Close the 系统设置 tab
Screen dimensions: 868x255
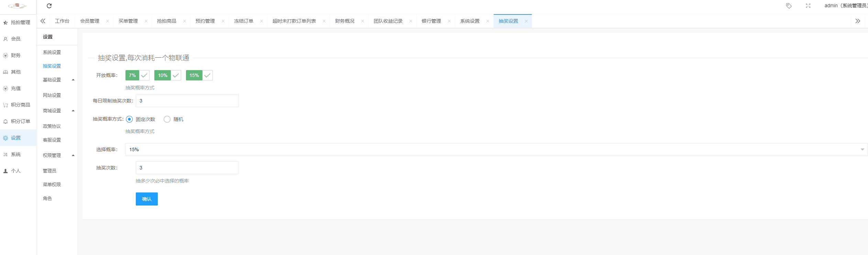[487, 21]
